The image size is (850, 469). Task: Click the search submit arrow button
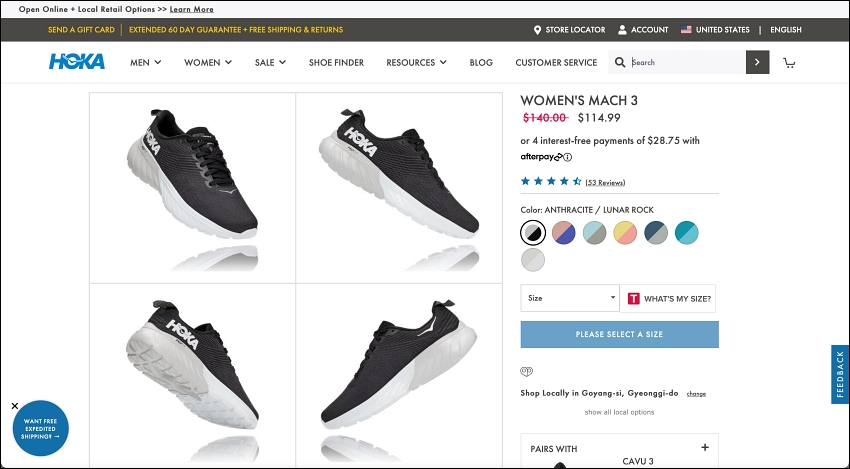pyautogui.click(x=757, y=62)
